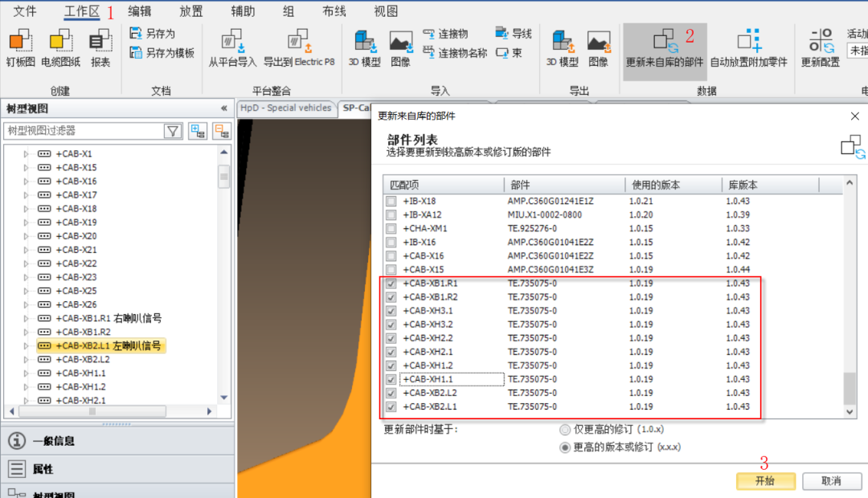Click 导出到 Electric P8 icon
This screenshot has height=498, width=868.
298,40
